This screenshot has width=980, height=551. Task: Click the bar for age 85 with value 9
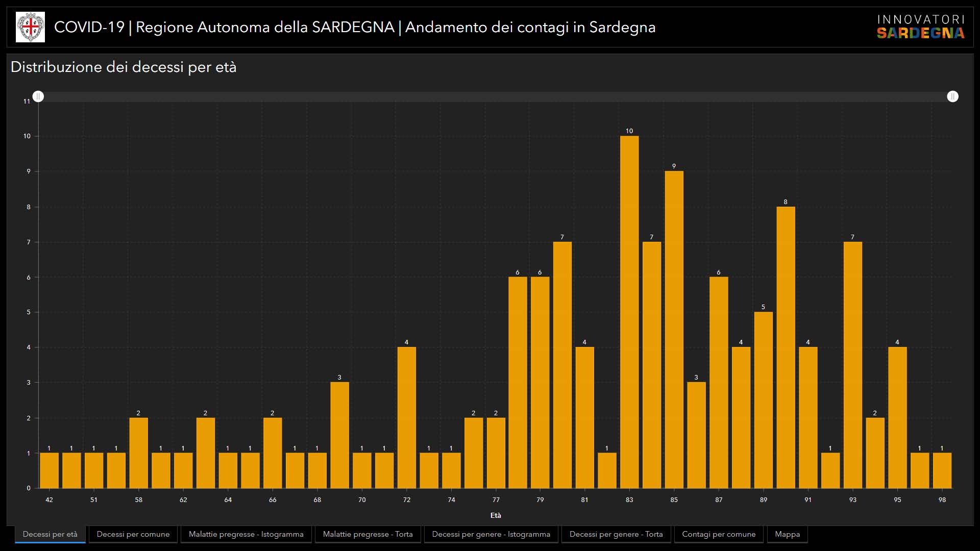(x=674, y=329)
